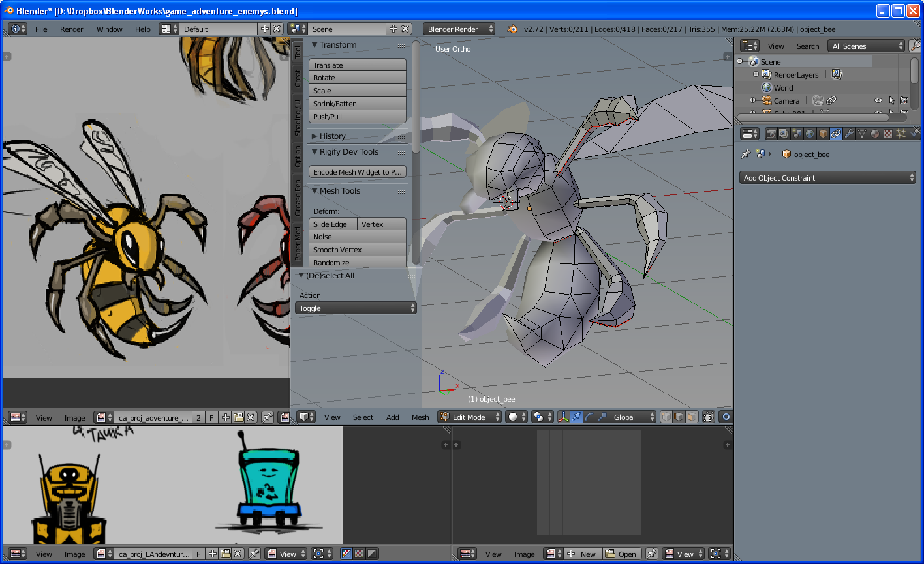Open the Modifiers properties tab wrench icon
The height and width of the screenshot is (564, 924).
tap(849, 134)
